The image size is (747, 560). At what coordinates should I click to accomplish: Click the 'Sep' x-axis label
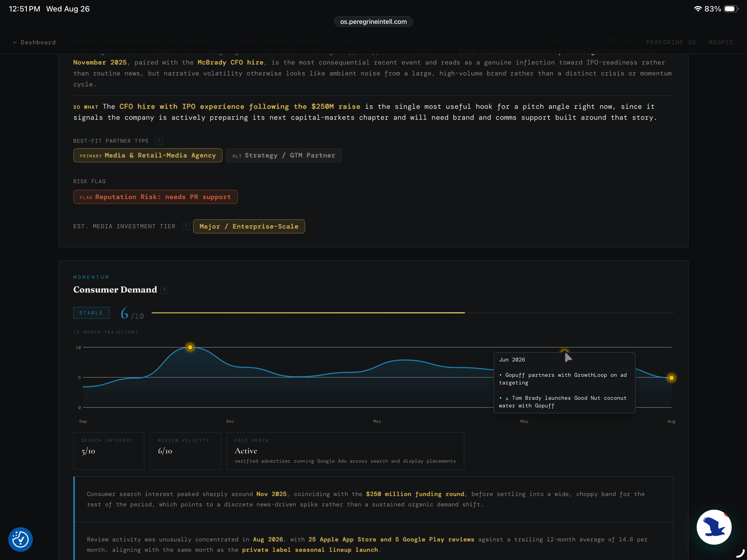(83, 421)
